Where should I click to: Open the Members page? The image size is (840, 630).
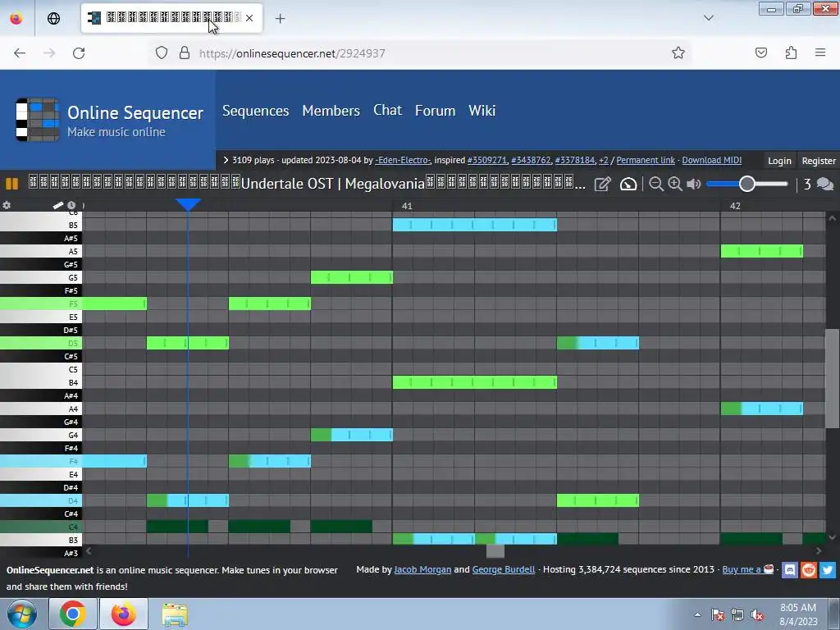331,111
